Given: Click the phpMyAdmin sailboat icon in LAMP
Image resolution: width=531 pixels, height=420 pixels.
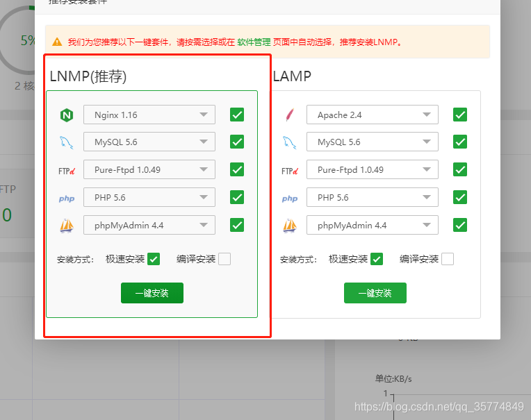Looking at the screenshot, I should pyautogui.click(x=290, y=226).
